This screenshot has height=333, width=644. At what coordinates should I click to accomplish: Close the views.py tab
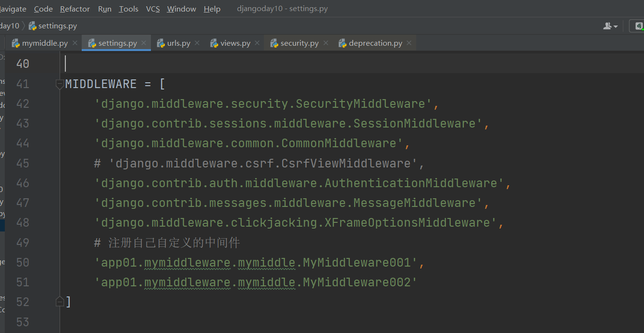click(x=257, y=43)
